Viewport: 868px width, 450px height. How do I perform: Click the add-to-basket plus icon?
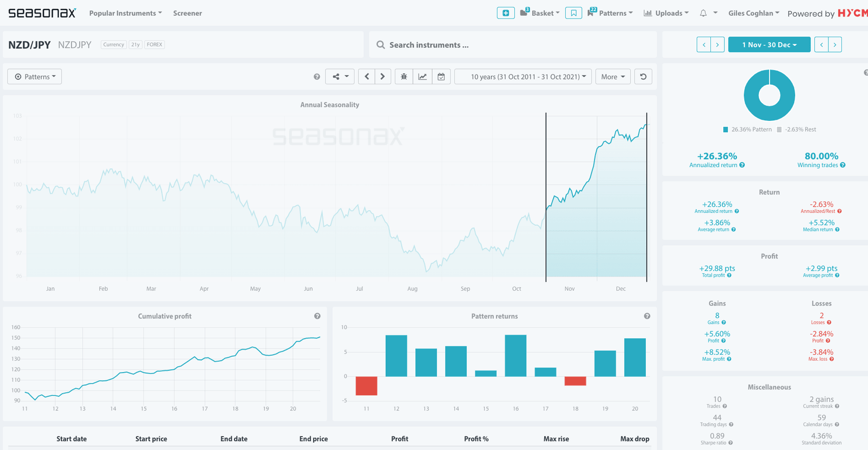click(506, 13)
